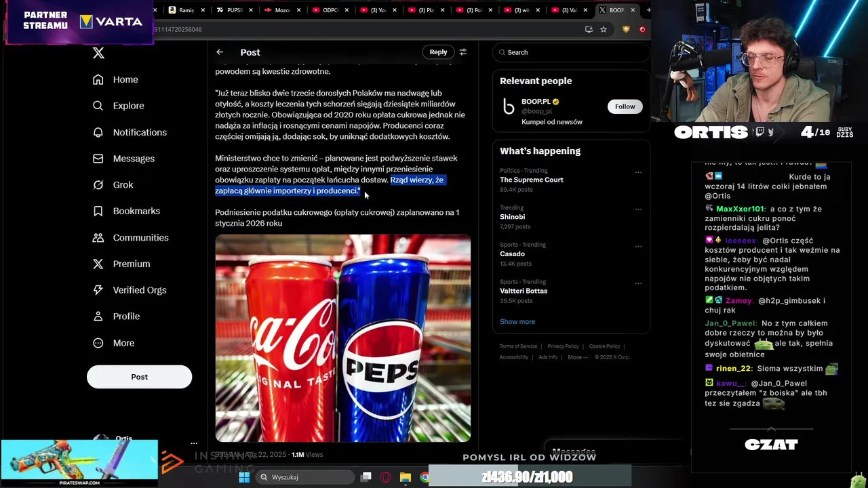Viewport: 868px width, 488px height.
Task: Click the Twitch icon beside ORTIS
Action: 760,132
